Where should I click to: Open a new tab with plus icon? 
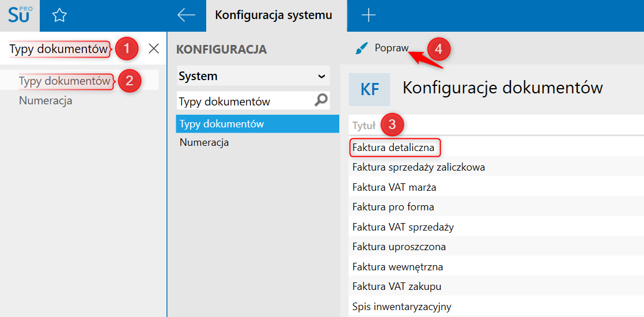click(368, 16)
